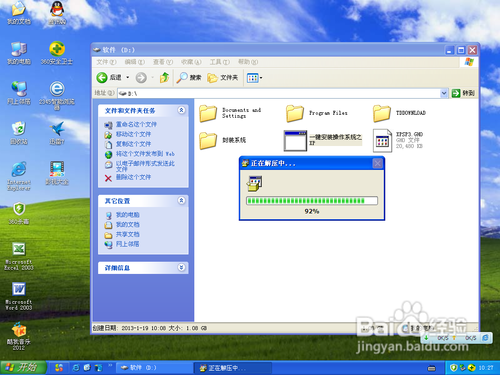500x375 pixels.
Task: Click 将这个文件发布到 Web link
Action: (145, 154)
